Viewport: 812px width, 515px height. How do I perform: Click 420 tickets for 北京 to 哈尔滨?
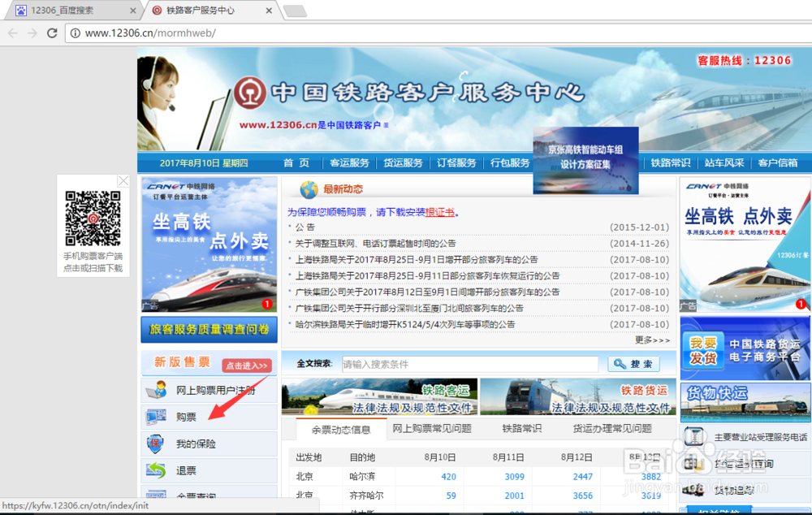click(x=448, y=477)
